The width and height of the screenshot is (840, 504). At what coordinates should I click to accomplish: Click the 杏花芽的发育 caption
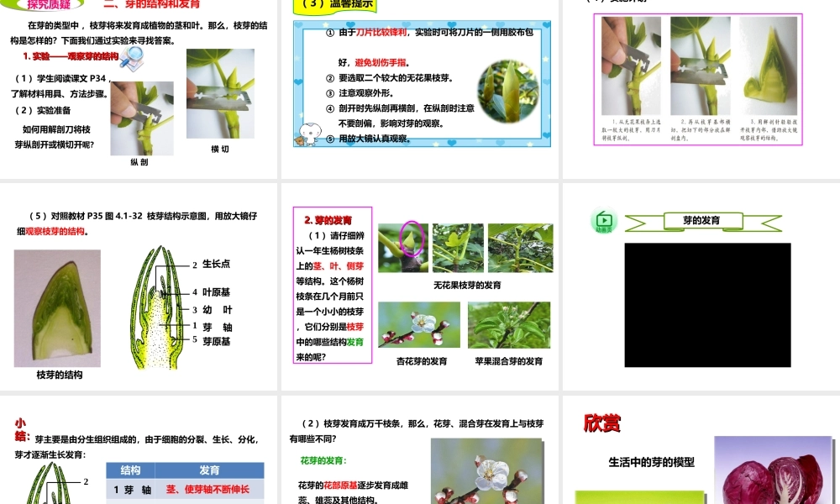coord(422,361)
